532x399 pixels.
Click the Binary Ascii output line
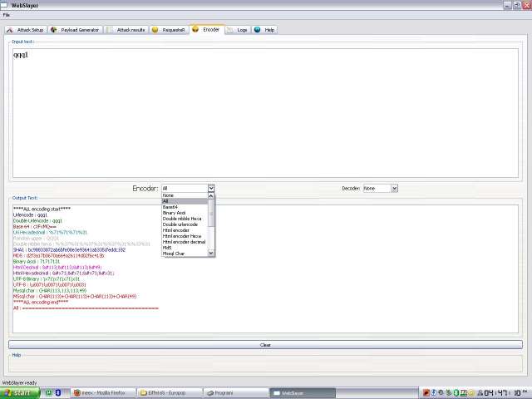[37, 261]
